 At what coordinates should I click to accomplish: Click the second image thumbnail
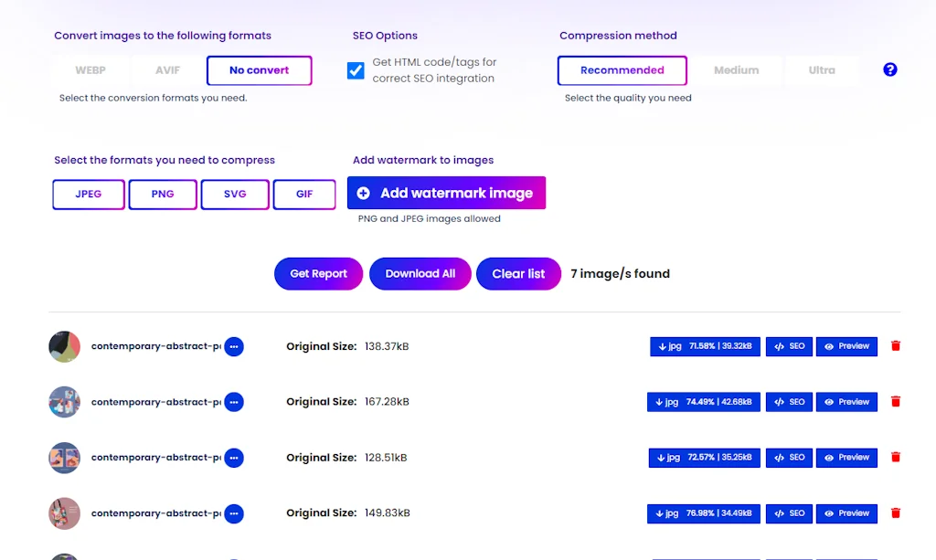64,402
